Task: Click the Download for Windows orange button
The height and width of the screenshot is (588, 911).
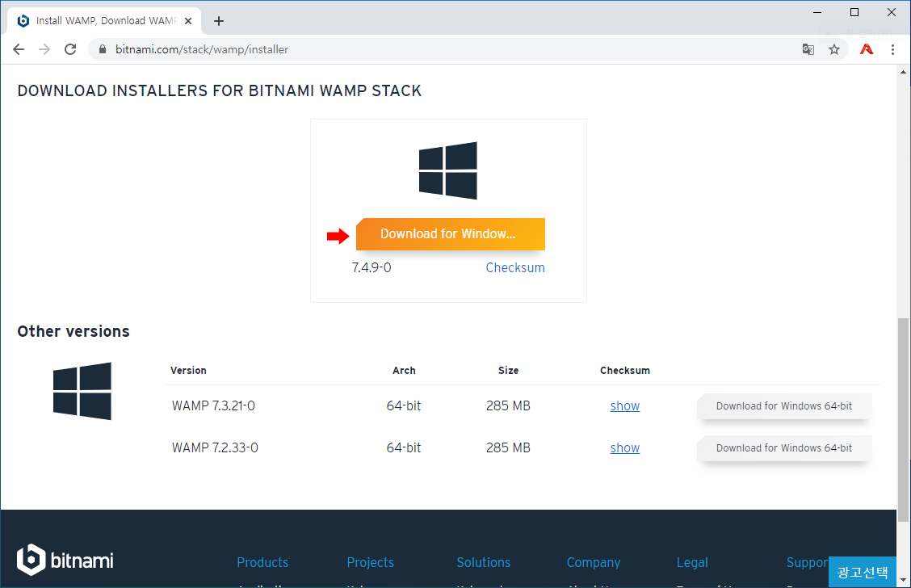Action: tap(451, 234)
